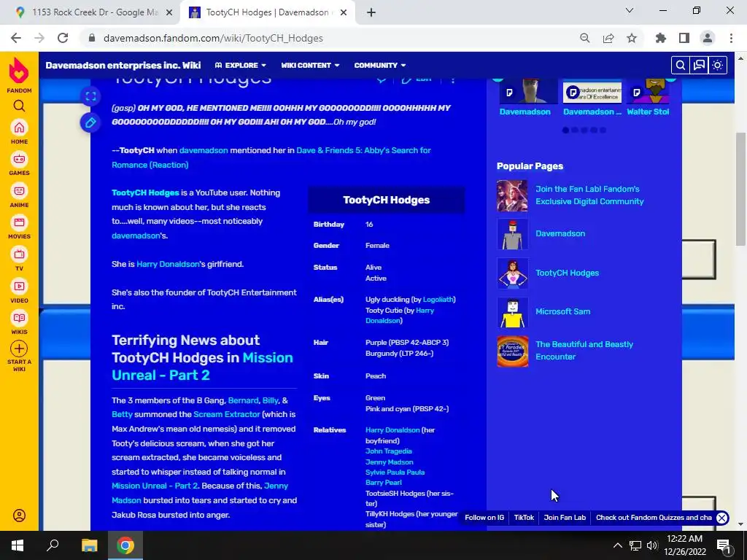Open Barry Pearl relative link
747x560 pixels.
(x=384, y=483)
